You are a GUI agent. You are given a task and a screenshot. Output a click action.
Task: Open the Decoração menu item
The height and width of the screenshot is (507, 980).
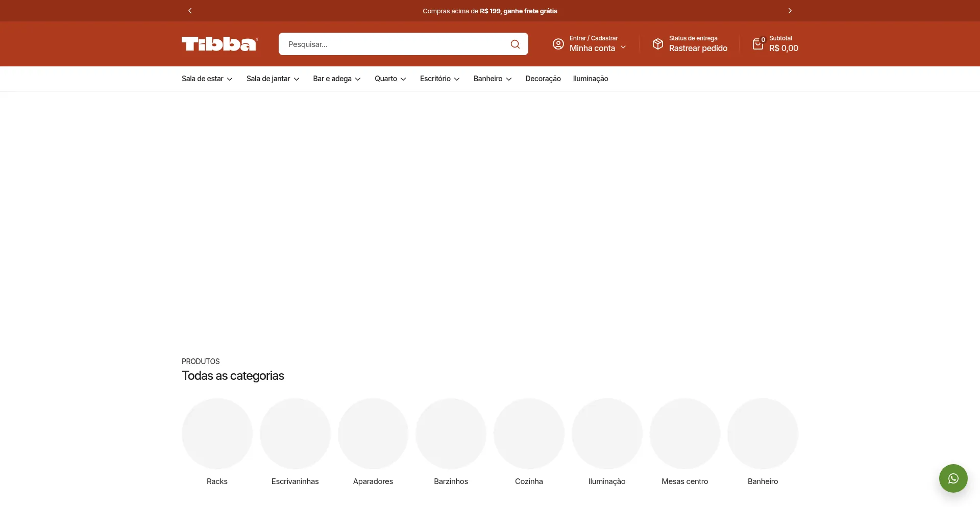[x=543, y=79]
